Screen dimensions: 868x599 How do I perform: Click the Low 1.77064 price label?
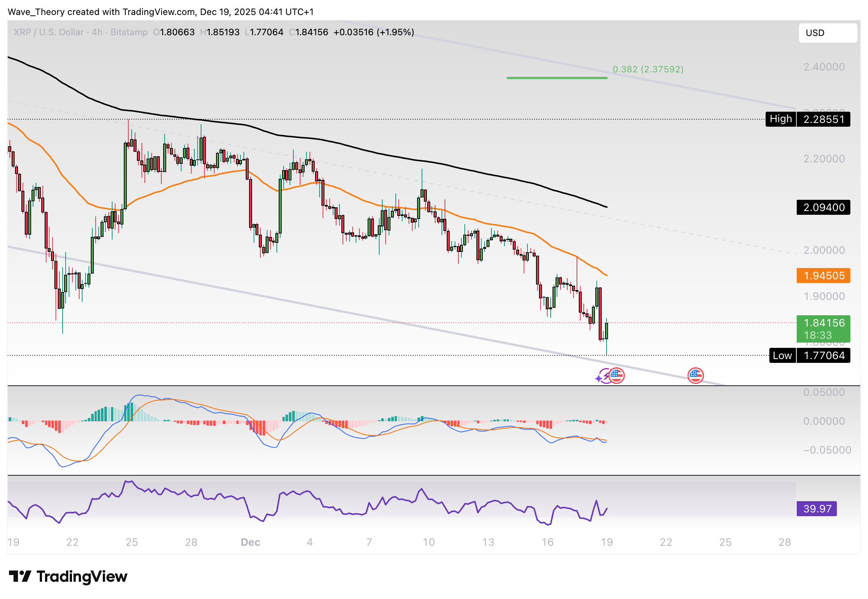point(809,355)
